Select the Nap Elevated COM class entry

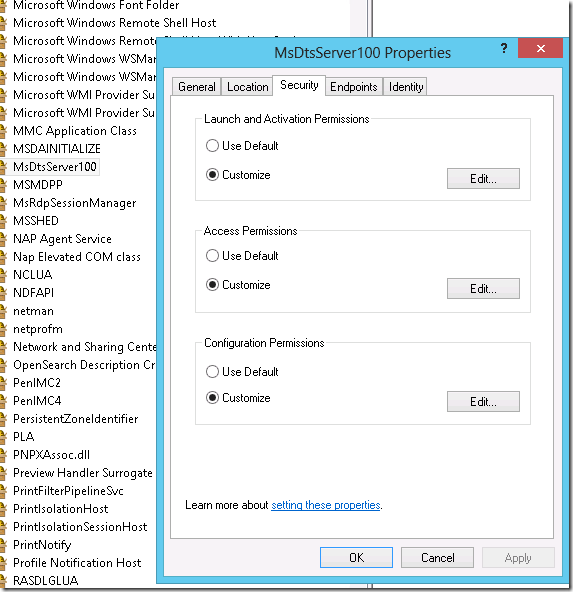(77, 257)
